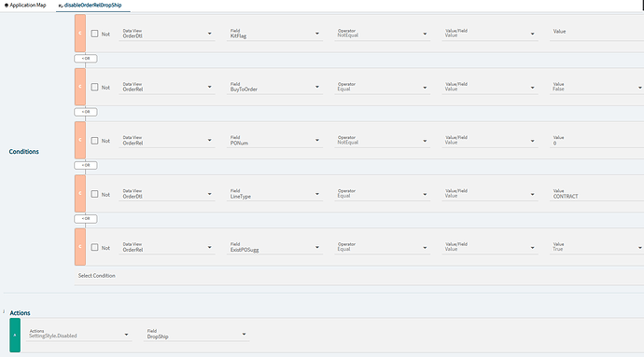Select the disableOrderRelDropShip tab

[x=92, y=6]
